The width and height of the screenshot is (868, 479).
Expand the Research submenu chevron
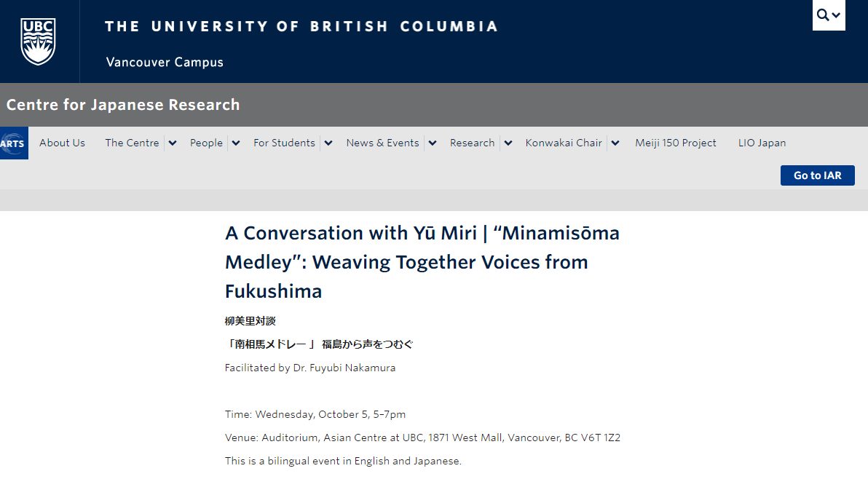click(508, 143)
